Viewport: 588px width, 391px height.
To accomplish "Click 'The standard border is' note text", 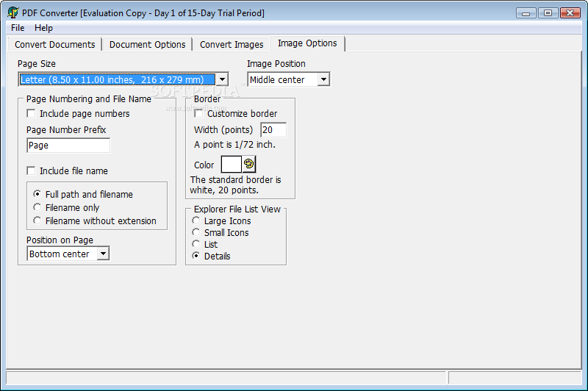I will 235,180.
